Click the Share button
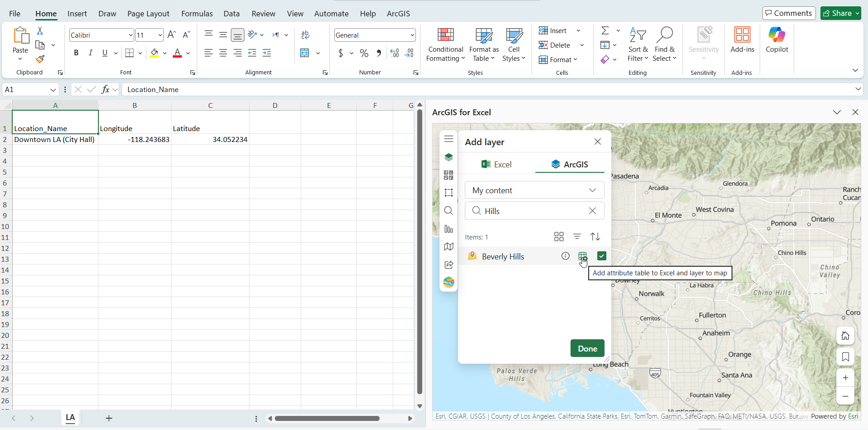Screen dimensions: 868x430 pos(837,13)
